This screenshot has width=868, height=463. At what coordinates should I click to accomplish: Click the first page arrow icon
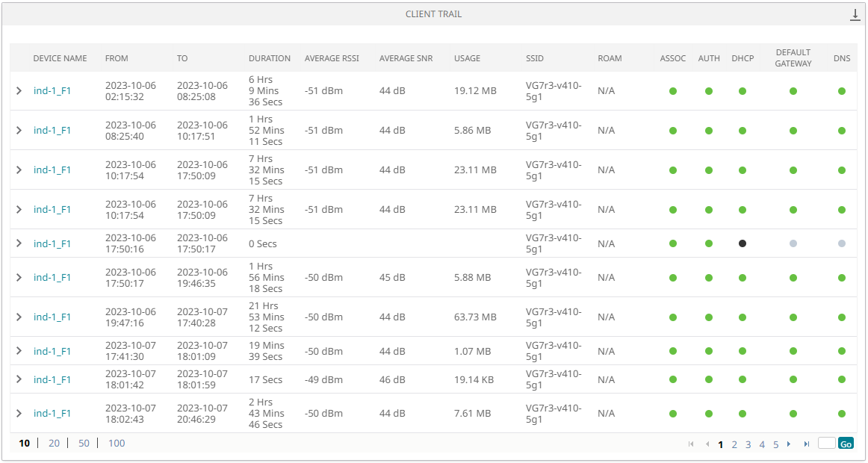tap(691, 444)
